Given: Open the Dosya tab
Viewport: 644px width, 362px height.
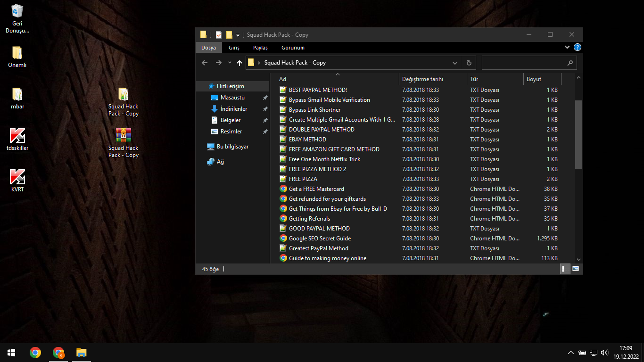Looking at the screenshot, I should pyautogui.click(x=208, y=48).
